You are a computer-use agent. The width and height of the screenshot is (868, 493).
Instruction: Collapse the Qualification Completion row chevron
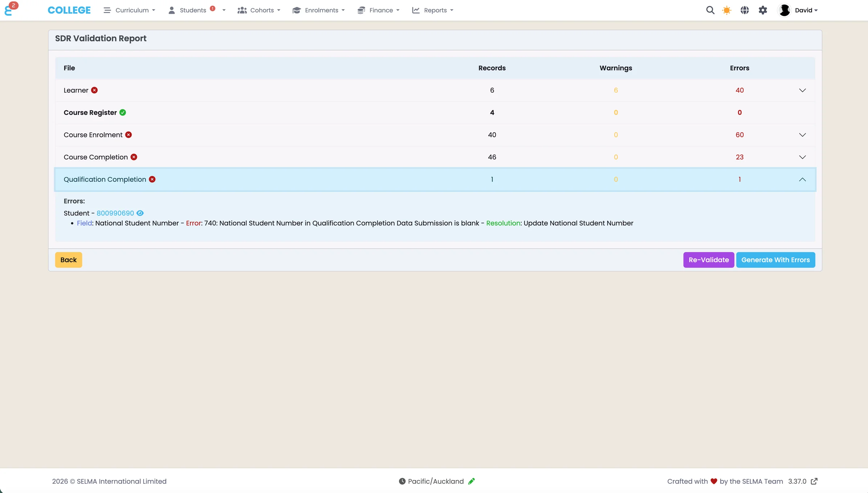pyautogui.click(x=802, y=179)
